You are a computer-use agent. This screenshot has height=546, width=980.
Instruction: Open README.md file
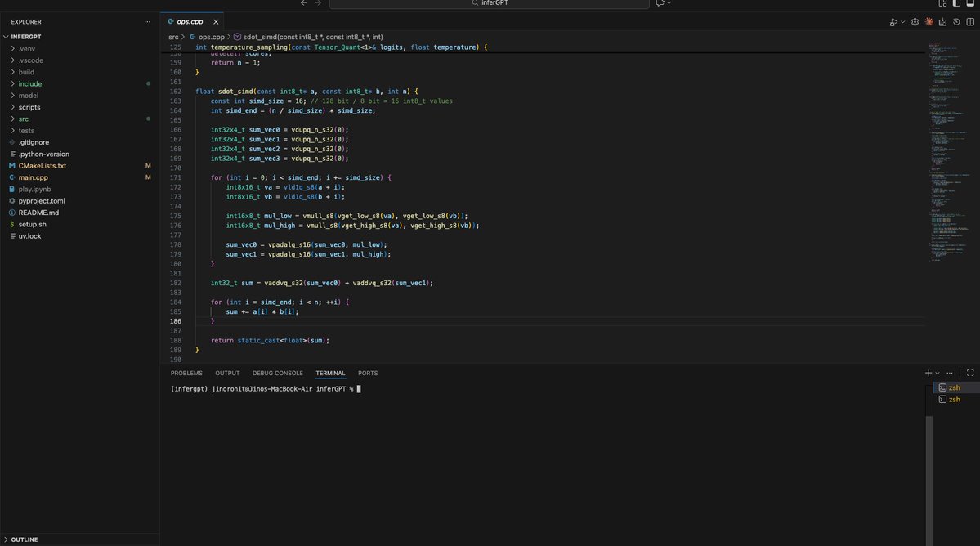click(80, 213)
